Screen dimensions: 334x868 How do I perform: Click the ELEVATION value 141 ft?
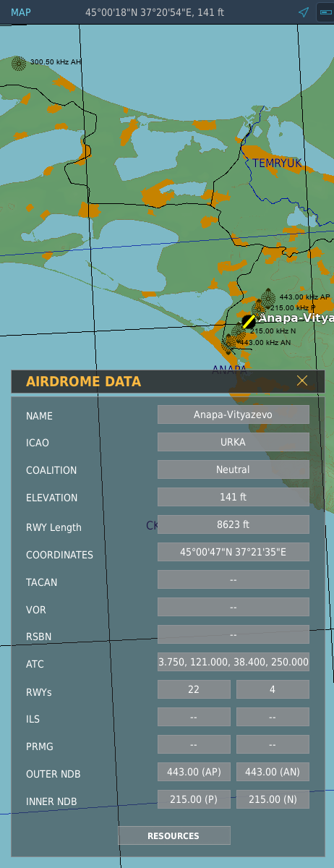233,497
